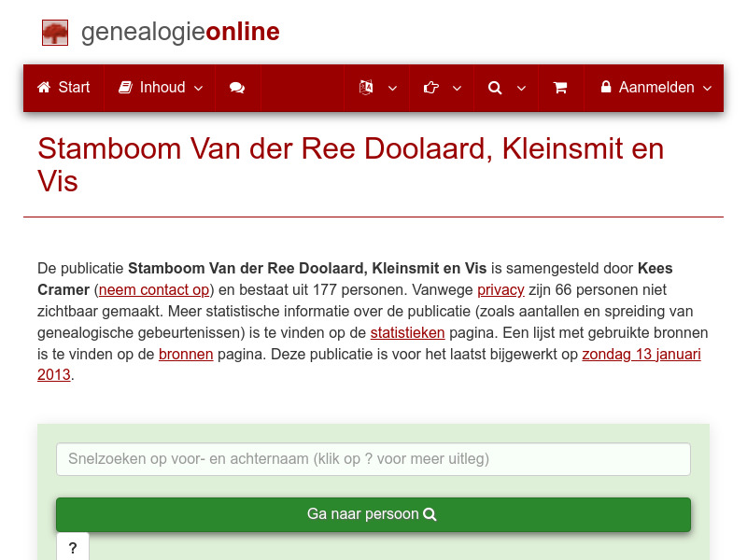The height and width of the screenshot is (560, 747).
Task: Follow the bronnen hyperlink
Action: (186, 354)
